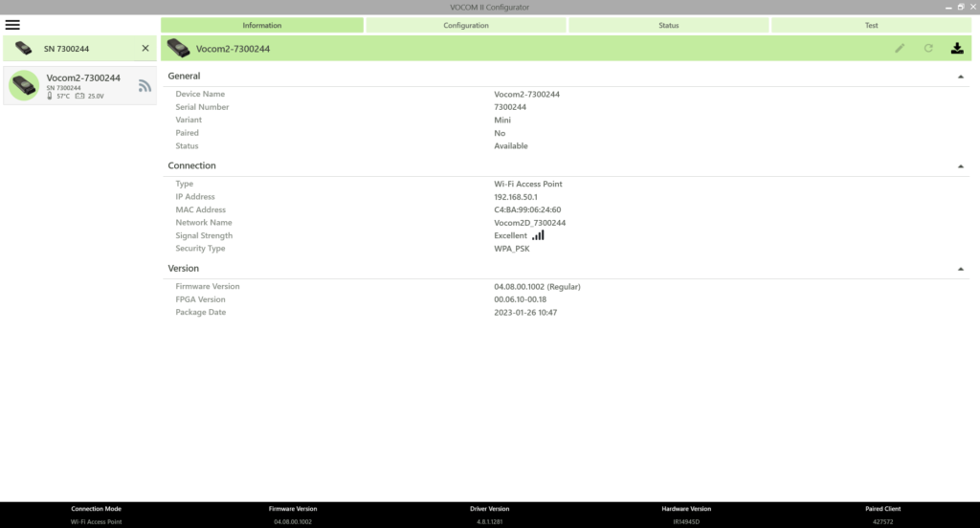This screenshot has height=528, width=980.
Task: Click the Package Date value 2023-01-26 10:47
Action: pos(525,313)
